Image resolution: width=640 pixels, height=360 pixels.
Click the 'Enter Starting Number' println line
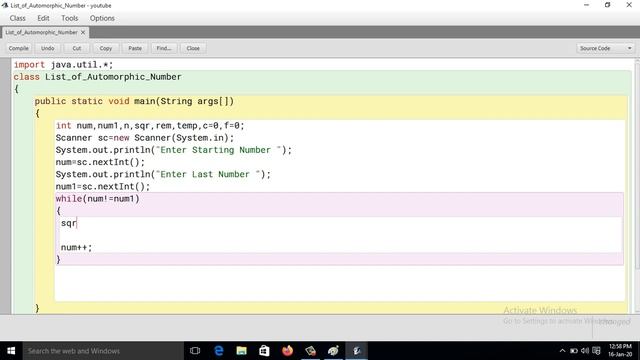tap(174, 150)
